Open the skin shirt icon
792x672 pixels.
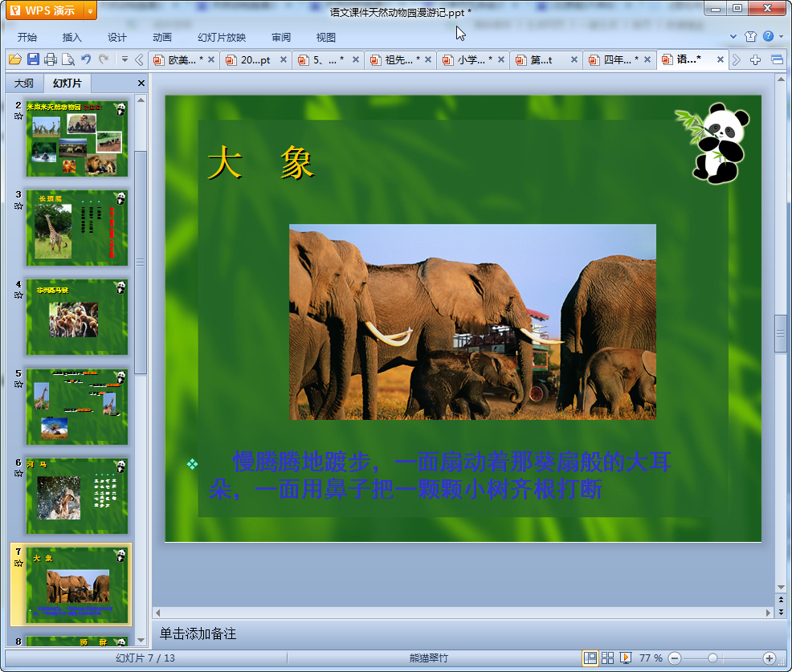pos(750,36)
